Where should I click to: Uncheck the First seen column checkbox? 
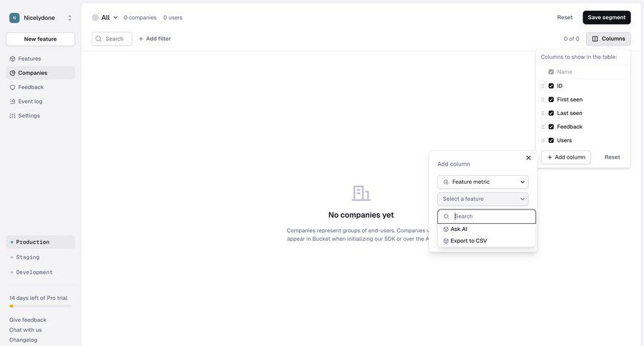551,99
